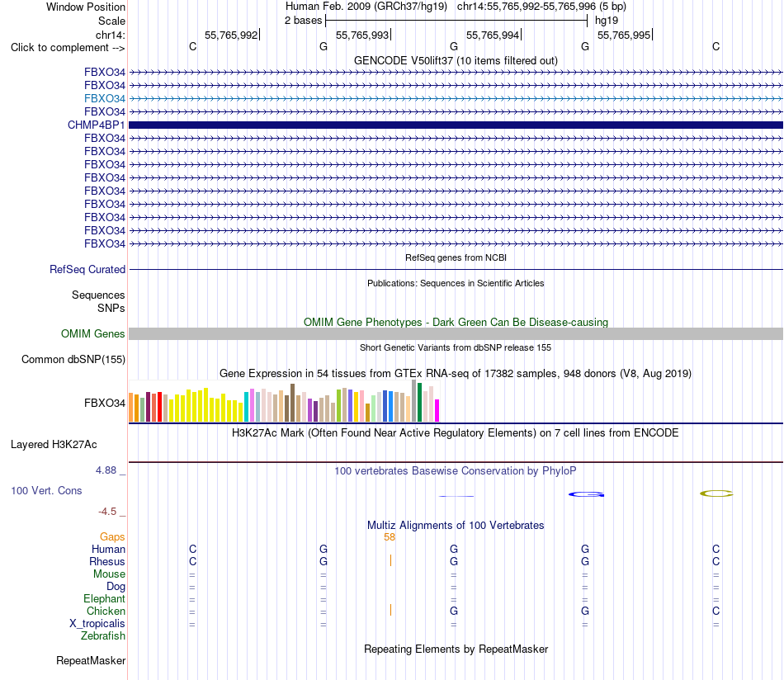This screenshot has width=784, height=680.
Task: Click the 'Chicken' alignment row label
Action: coord(106,611)
